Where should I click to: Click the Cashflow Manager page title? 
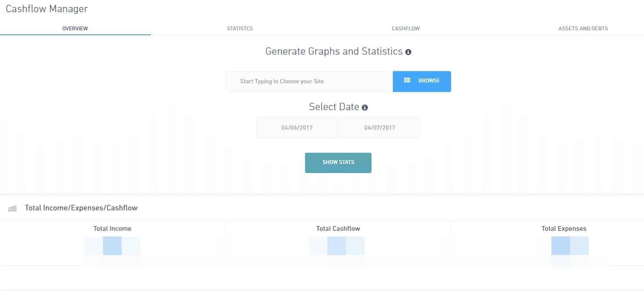pyautogui.click(x=46, y=9)
